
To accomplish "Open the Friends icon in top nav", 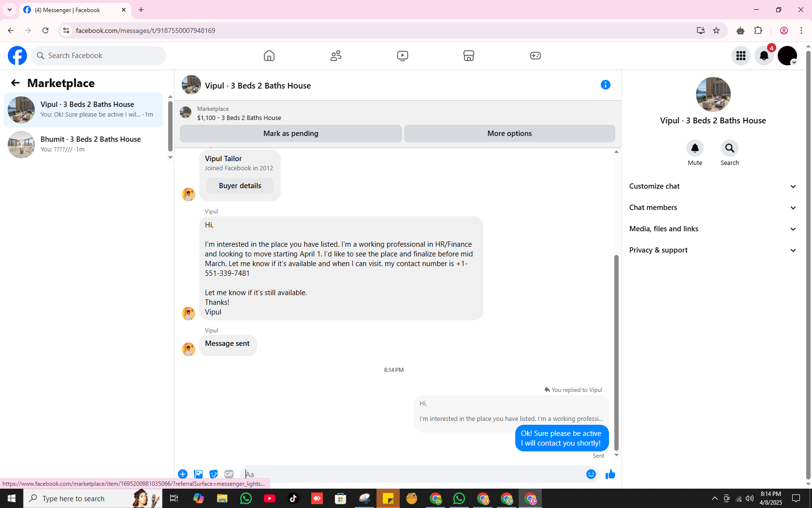I will (x=336, y=56).
